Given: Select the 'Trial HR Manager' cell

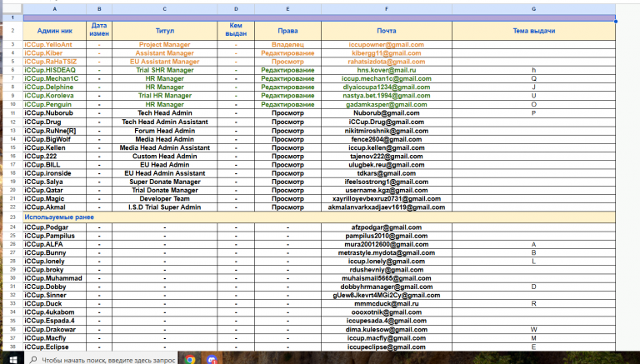Looking at the screenshot, I should pyautogui.click(x=164, y=96).
